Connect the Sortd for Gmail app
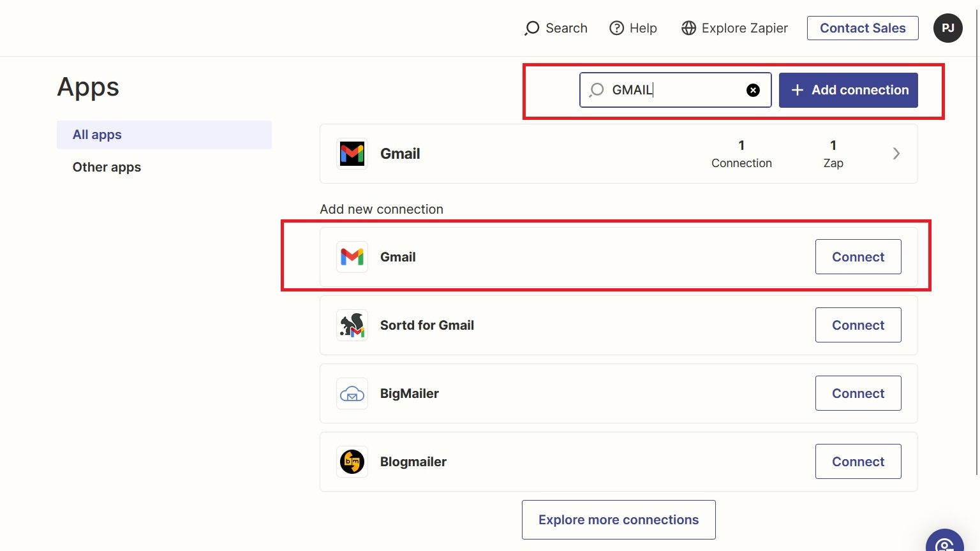 tap(857, 325)
